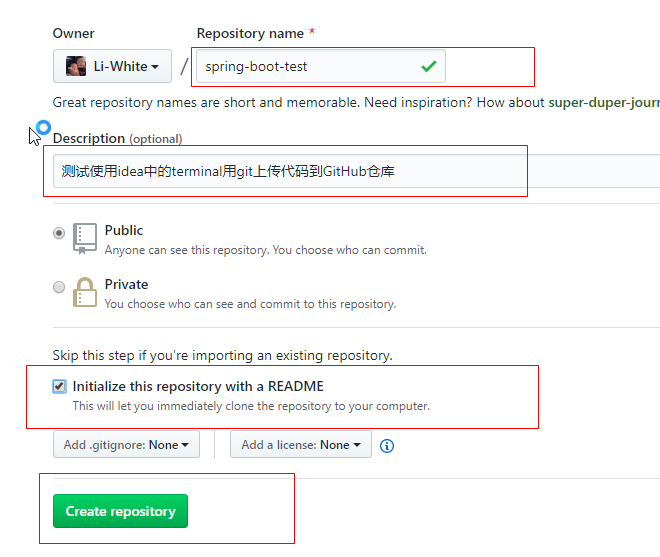The image size is (660, 557).
Task: Select the Private radio button
Action: 59,287
